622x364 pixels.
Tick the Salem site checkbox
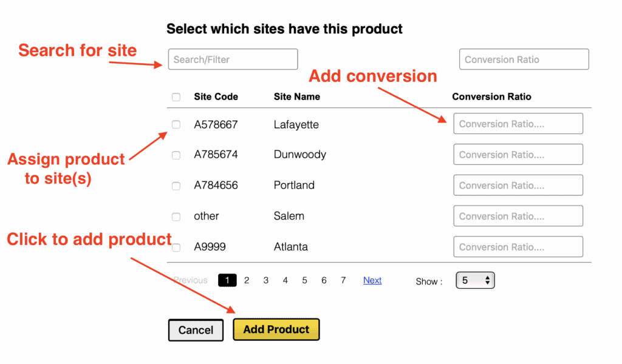point(176,217)
